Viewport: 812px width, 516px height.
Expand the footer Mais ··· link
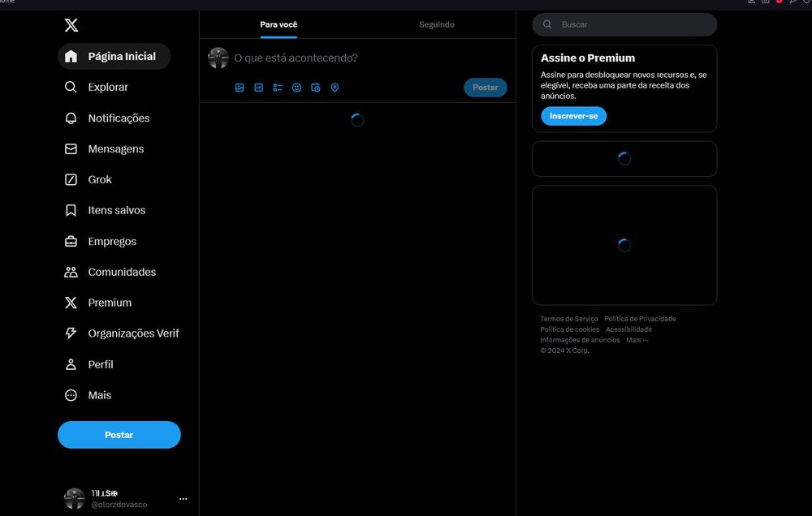coord(637,340)
